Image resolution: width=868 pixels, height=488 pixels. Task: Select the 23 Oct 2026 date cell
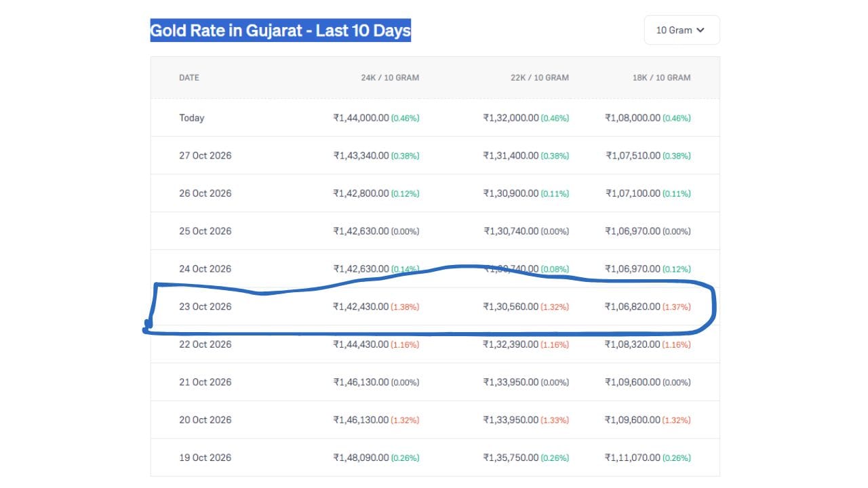pyautogui.click(x=205, y=306)
